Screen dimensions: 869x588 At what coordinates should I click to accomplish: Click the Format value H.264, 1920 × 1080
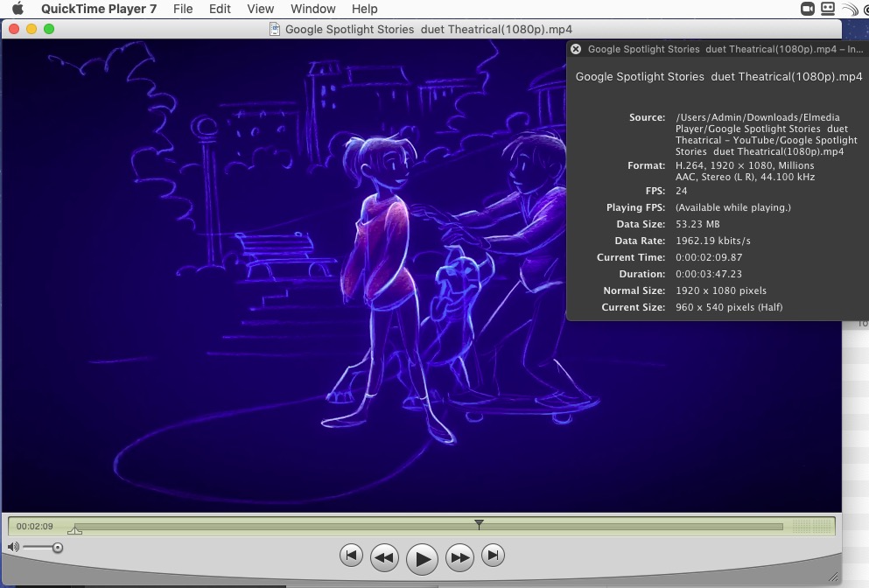pos(745,165)
